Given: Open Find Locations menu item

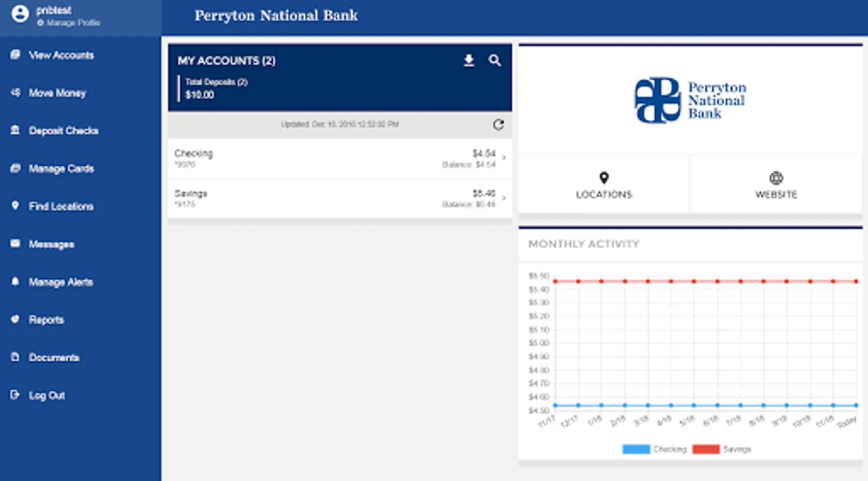Looking at the screenshot, I should pyautogui.click(x=61, y=206).
